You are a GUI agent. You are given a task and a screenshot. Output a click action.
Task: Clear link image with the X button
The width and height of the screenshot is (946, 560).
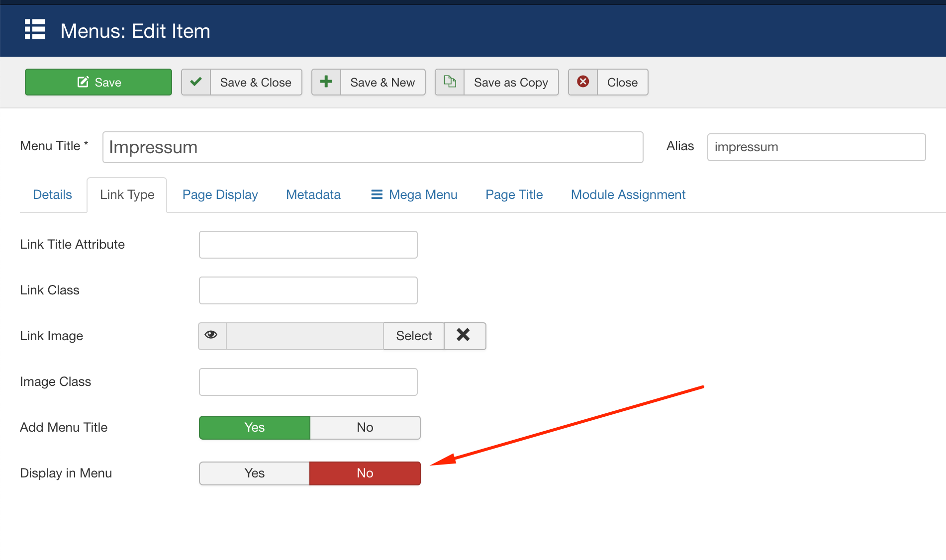[x=465, y=336]
